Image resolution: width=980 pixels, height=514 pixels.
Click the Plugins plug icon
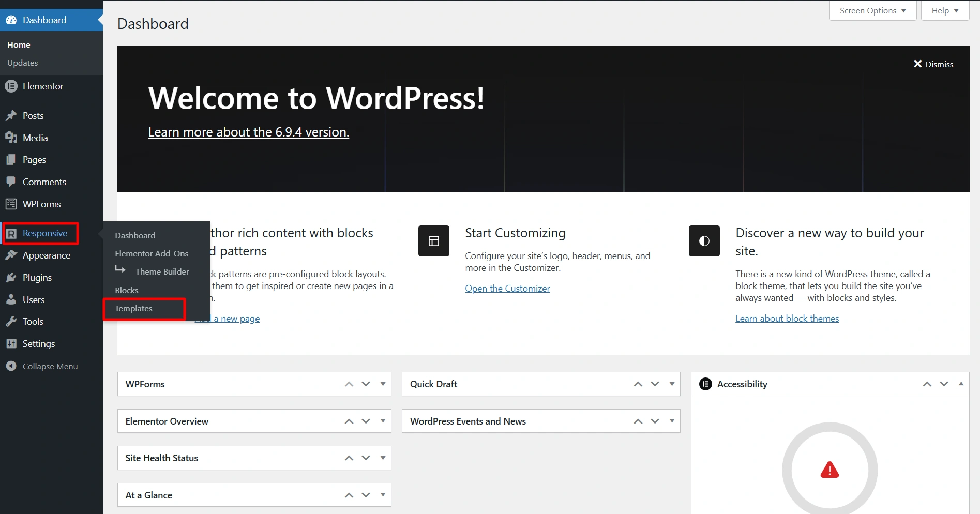click(x=11, y=278)
